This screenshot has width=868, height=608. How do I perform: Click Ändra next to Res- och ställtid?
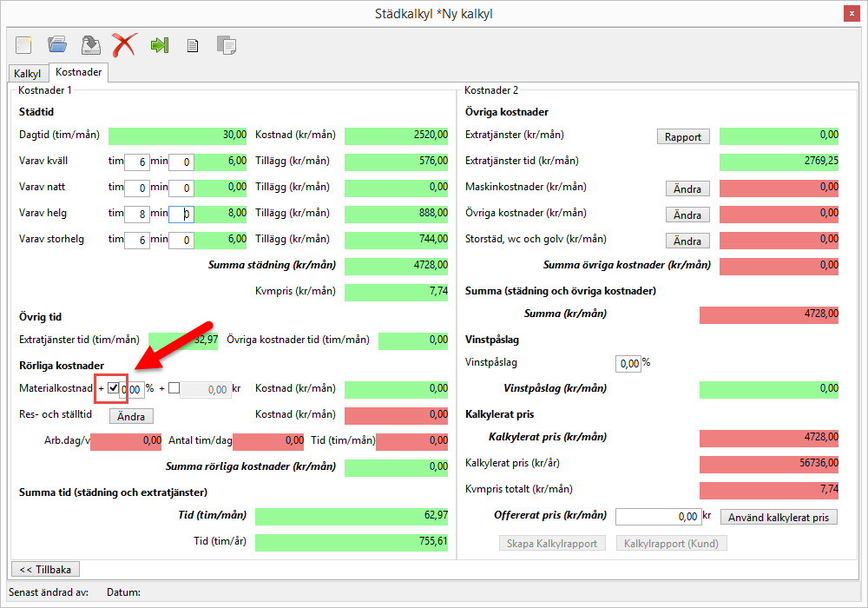(131, 416)
